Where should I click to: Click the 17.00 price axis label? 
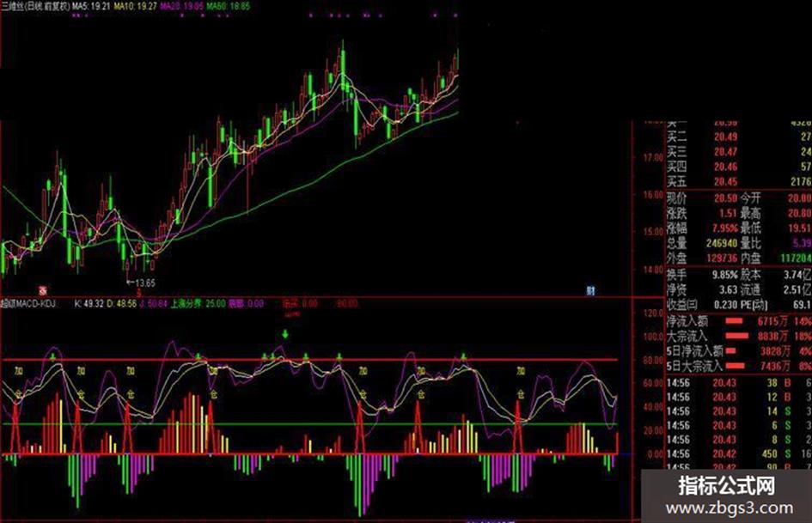point(652,157)
